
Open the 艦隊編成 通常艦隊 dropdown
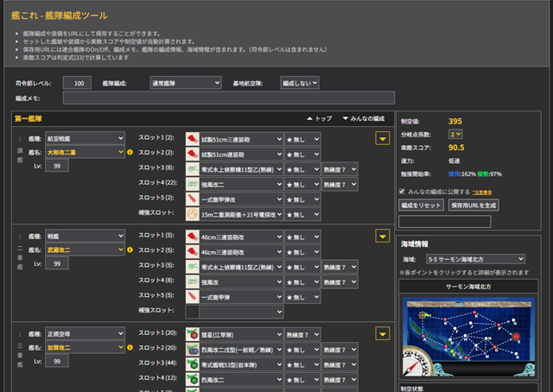pyautogui.click(x=185, y=83)
